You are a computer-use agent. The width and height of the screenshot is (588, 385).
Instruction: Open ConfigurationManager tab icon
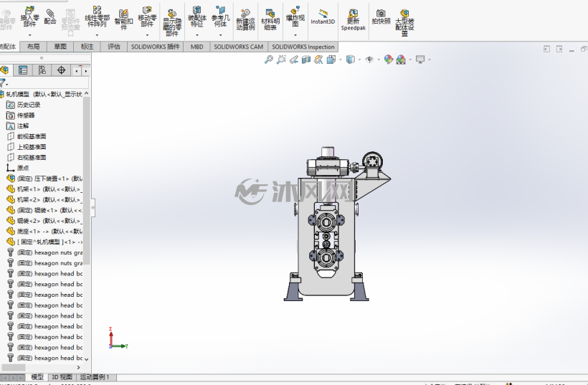[42, 70]
